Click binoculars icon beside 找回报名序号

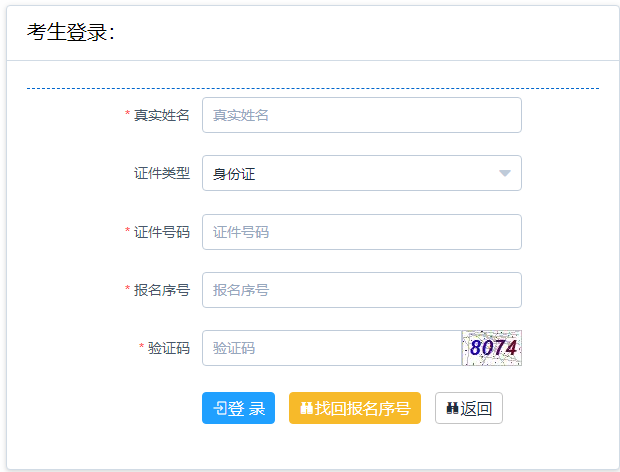(306, 408)
